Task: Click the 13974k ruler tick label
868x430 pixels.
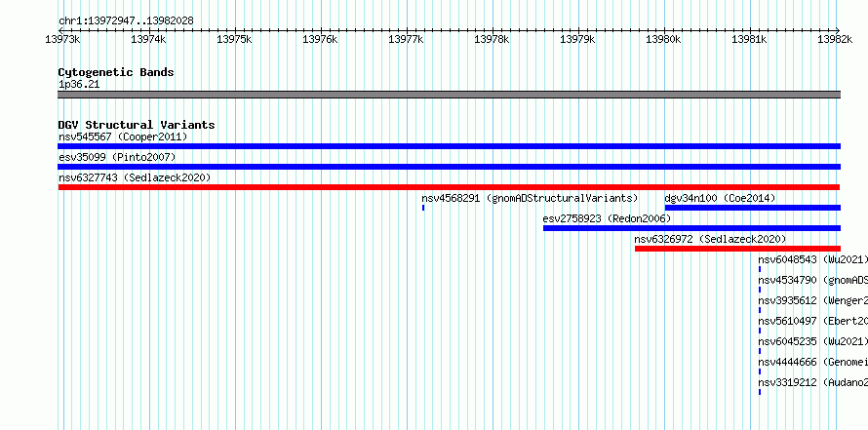Action: pyautogui.click(x=148, y=39)
